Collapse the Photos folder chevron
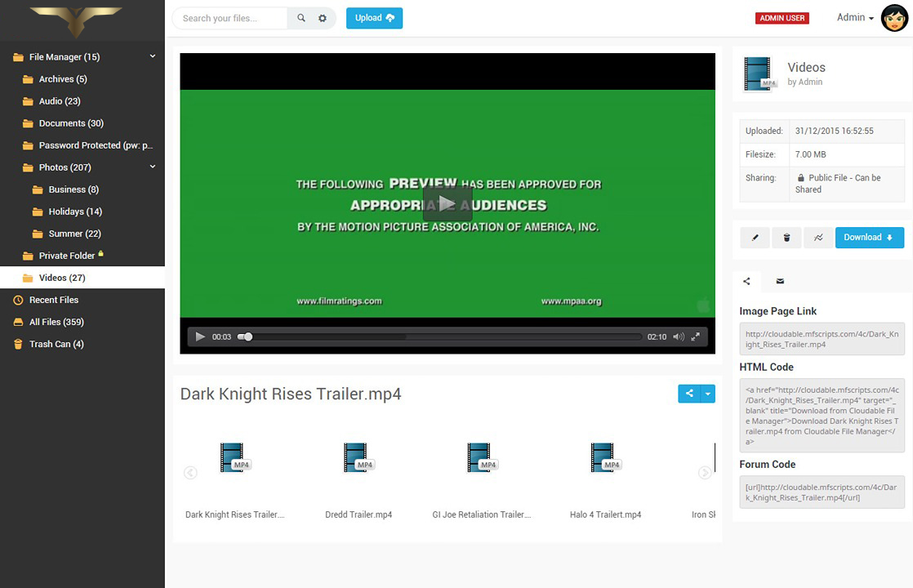This screenshot has width=913, height=588. [153, 167]
